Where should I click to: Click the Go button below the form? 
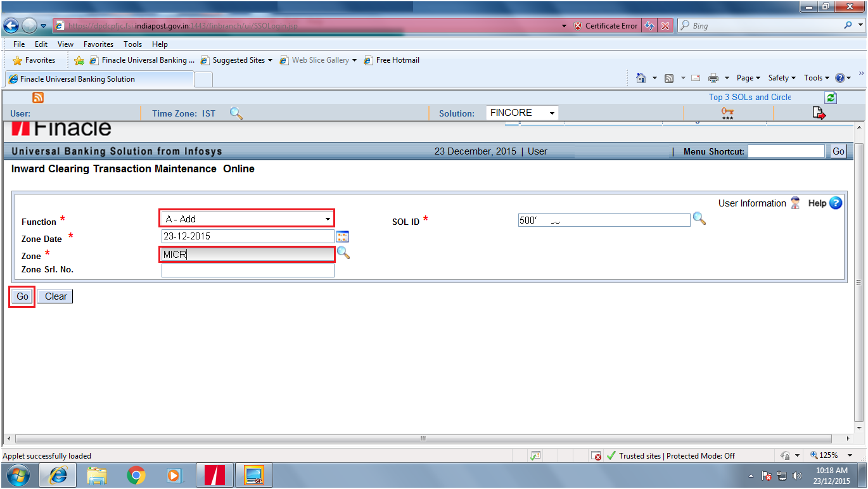(x=22, y=296)
